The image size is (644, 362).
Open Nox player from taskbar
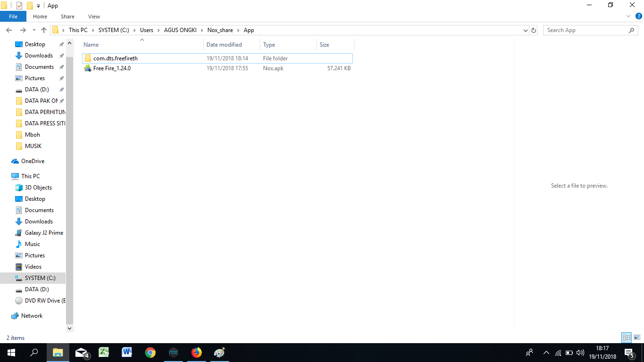click(173, 353)
